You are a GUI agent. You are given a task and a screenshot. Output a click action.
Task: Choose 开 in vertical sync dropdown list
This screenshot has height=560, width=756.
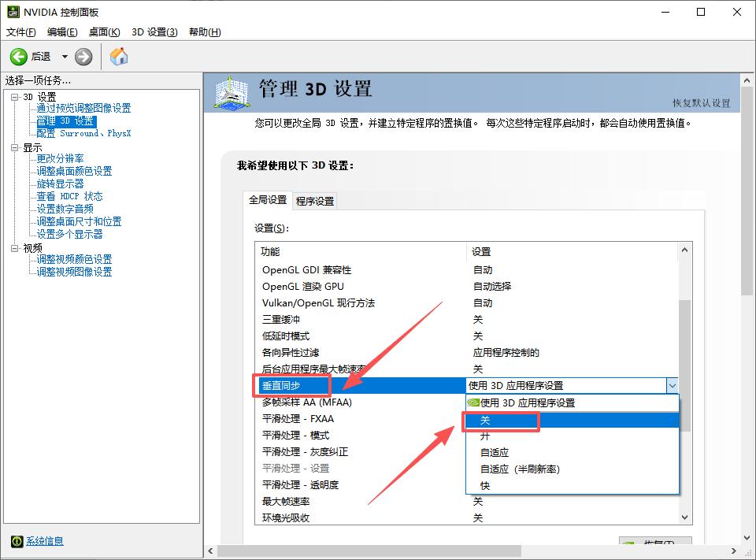(573, 436)
